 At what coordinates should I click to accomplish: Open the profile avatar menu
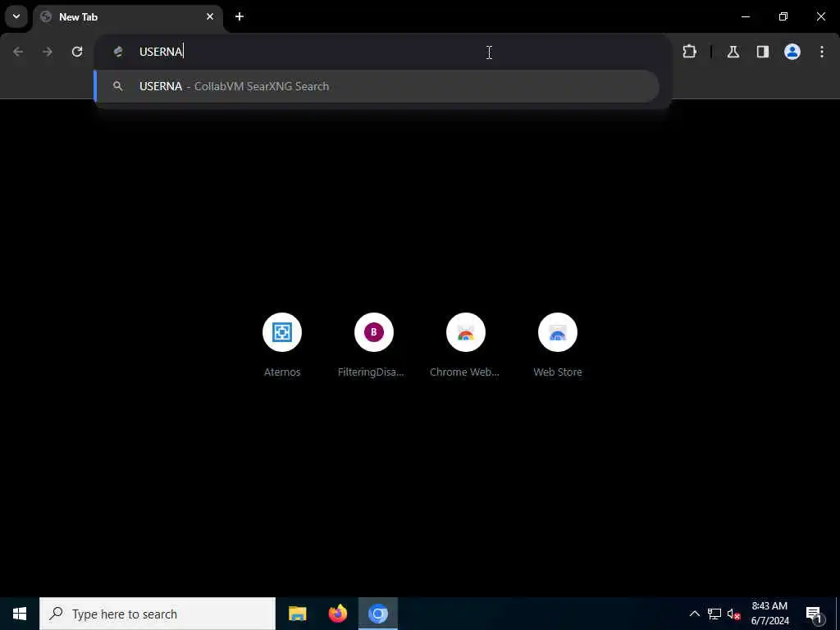tap(792, 52)
